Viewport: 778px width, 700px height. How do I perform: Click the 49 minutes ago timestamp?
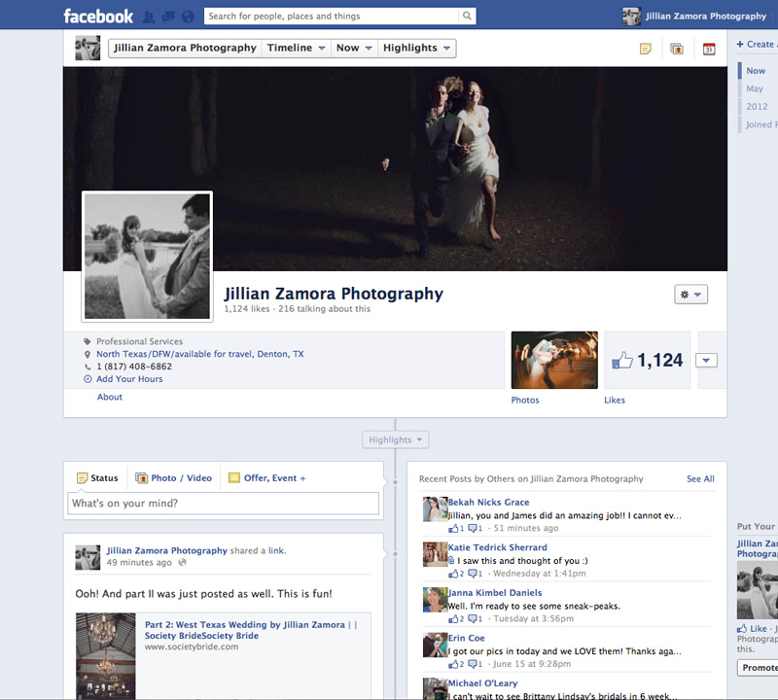click(x=139, y=563)
